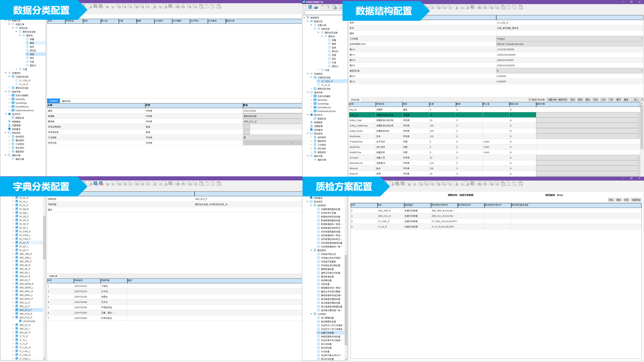Open the 几何类型 Polygon dropdown
644x362 pixels.
coord(641,39)
